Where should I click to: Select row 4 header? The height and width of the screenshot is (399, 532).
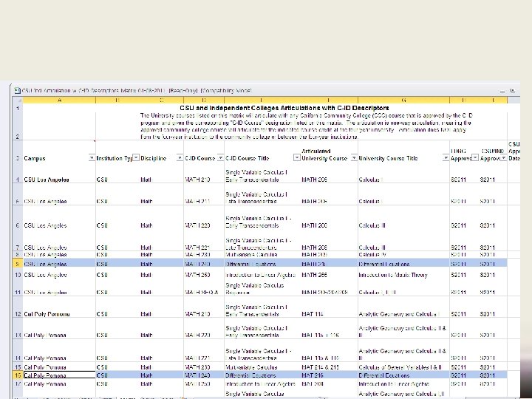(17, 174)
